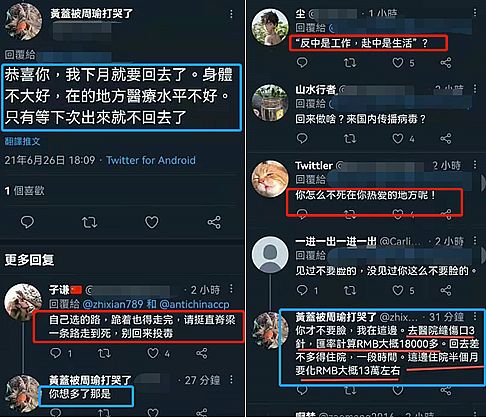Retweet the main tweet by 黃蓋被周瑜打哭了
This screenshot has height=418, width=486.
click(x=89, y=222)
